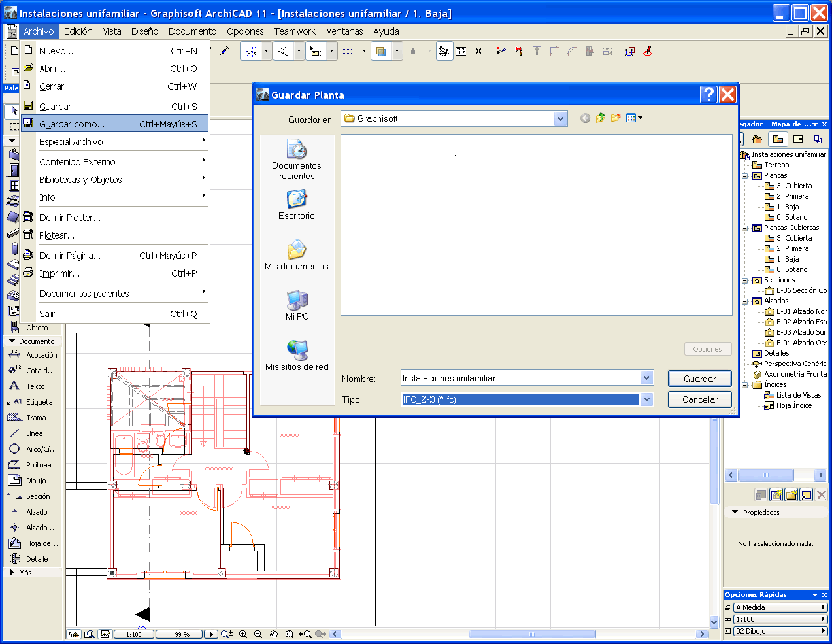The image size is (832, 644).
Task: Click the Navigator horizontal scrollbar thumb
Action: click(x=766, y=475)
